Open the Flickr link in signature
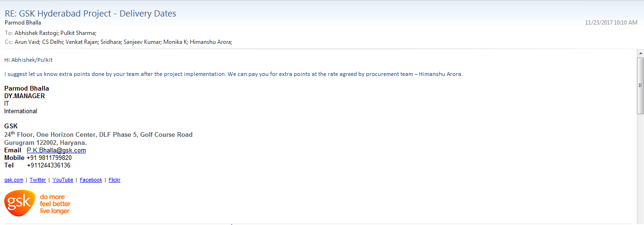This screenshot has height=225, width=644. point(114,180)
